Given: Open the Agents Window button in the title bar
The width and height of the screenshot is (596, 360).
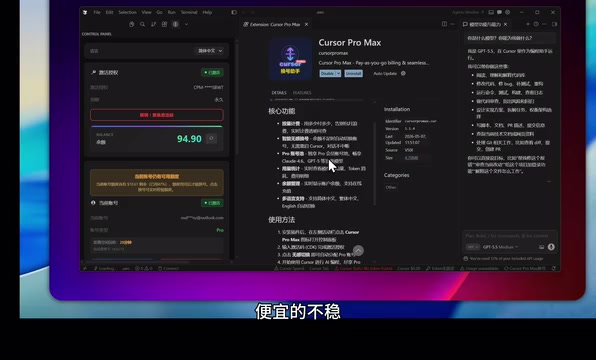Looking at the screenshot, I should click(x=468, y=12).
